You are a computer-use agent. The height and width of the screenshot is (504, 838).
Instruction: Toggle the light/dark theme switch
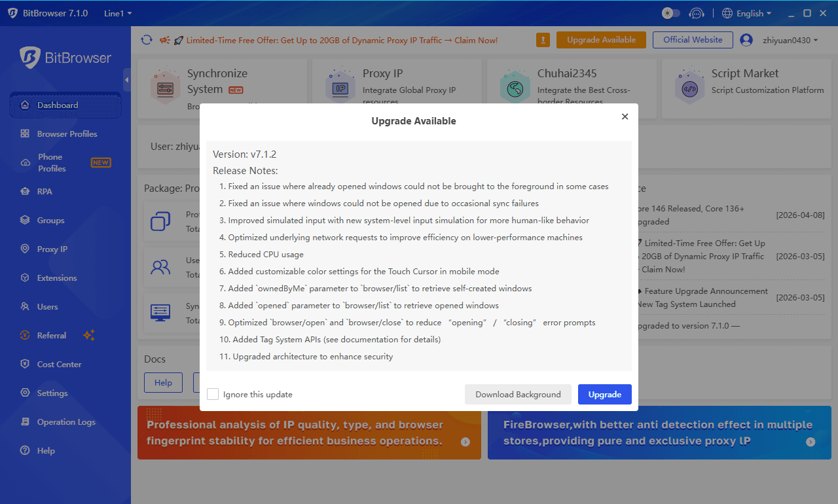(671, 13)
